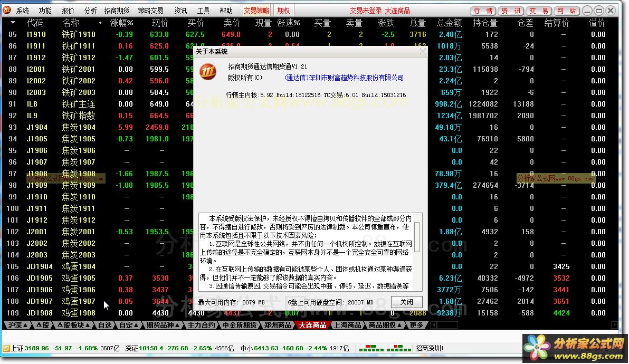This screenshot has width=629, height=364.
Task: Expand the 自定 bottom tab
Action: (129, 325)
